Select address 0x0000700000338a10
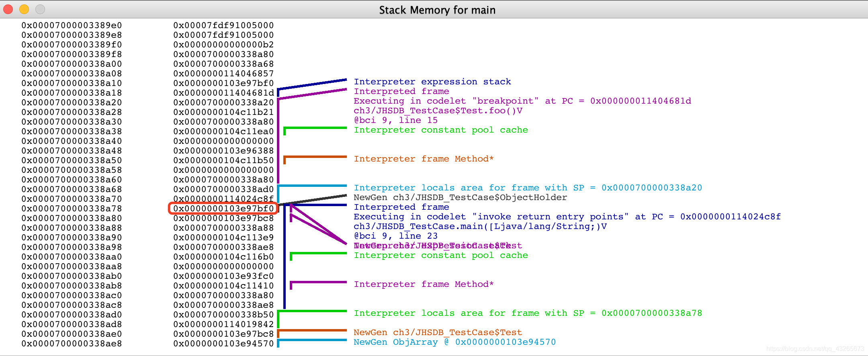868x356 pixels. [72, 83]
